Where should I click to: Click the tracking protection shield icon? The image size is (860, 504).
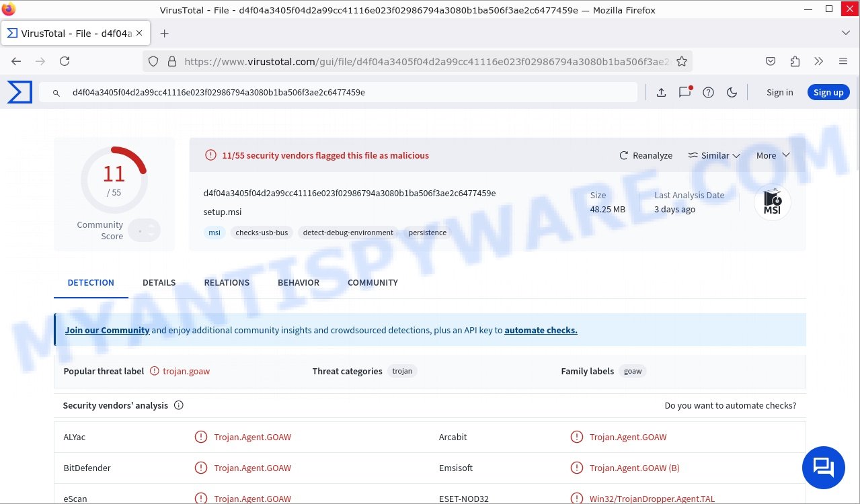[x=153, y=61]
